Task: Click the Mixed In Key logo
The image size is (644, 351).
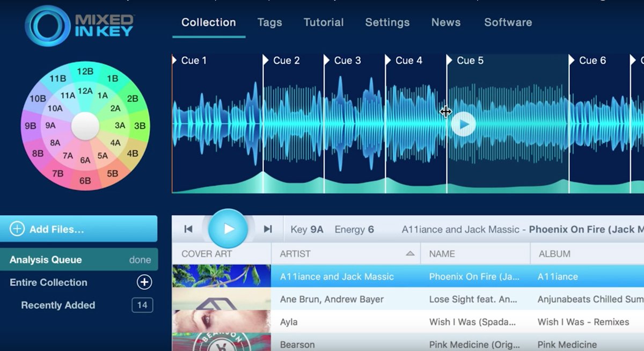Action: 80,26
